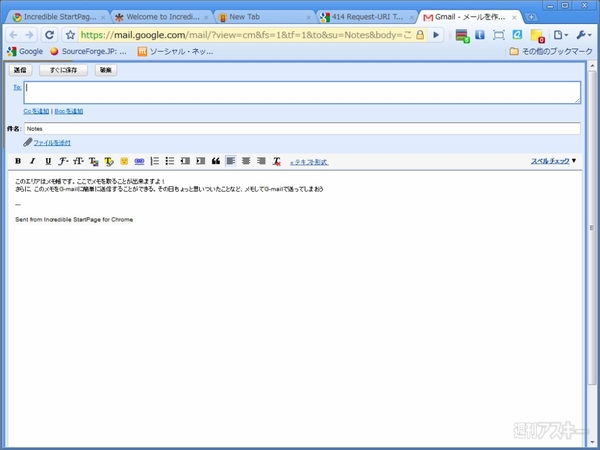This screenshot has height=450, width=600.
Task: Apply blockquote formatting
Action: tap(216, 161)
